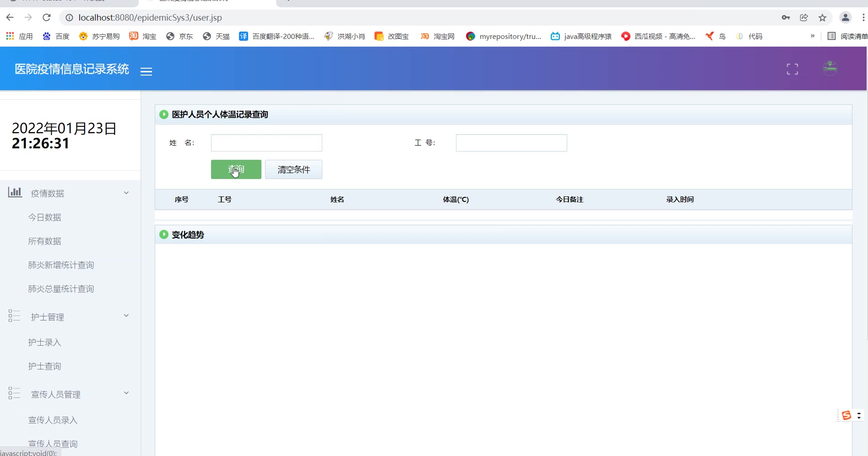Open 护士查询 in sidebar
The width and height of the screenshot is (868, 456).
(x=44, y=366)
